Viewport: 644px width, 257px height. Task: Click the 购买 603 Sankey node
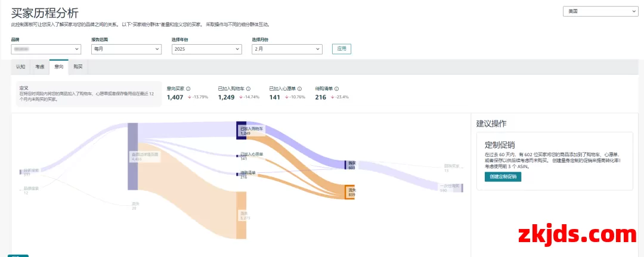[350, 165]
